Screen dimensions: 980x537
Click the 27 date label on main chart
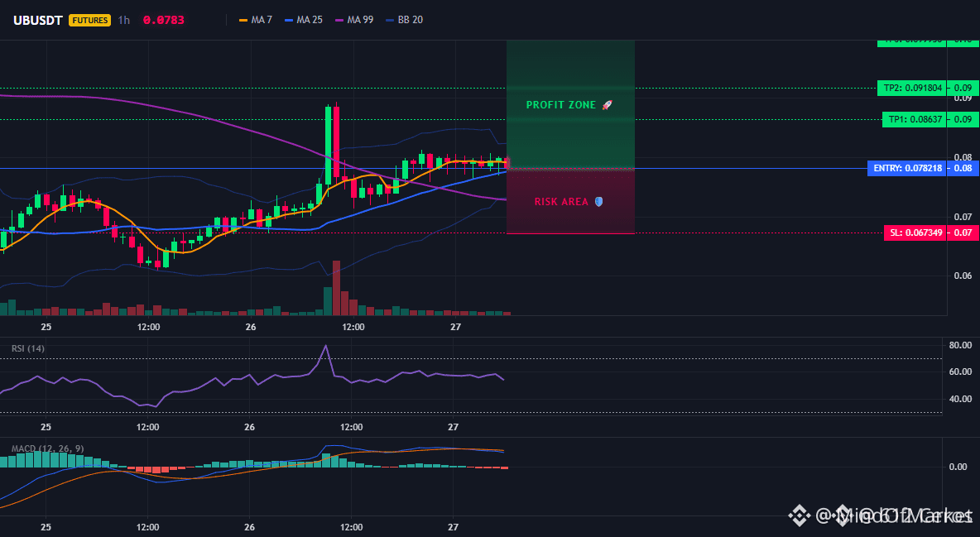pyautogui.click(x=455, y=327)
